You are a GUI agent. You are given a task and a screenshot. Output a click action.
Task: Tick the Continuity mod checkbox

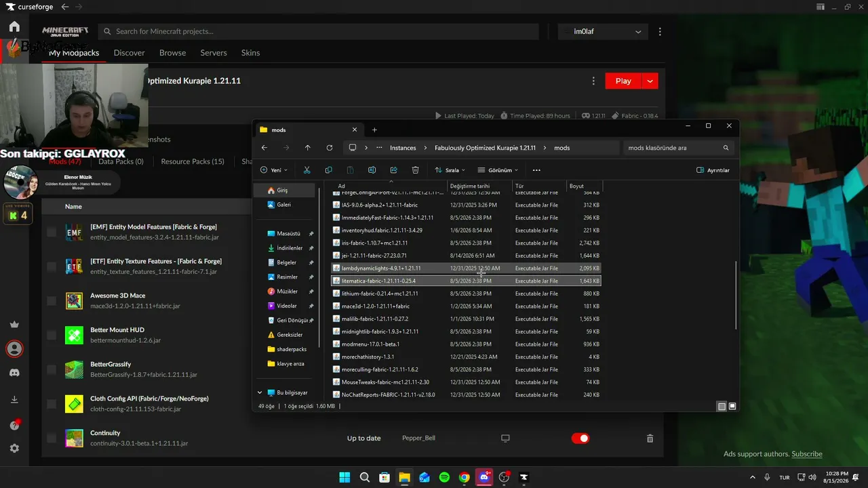52,439
